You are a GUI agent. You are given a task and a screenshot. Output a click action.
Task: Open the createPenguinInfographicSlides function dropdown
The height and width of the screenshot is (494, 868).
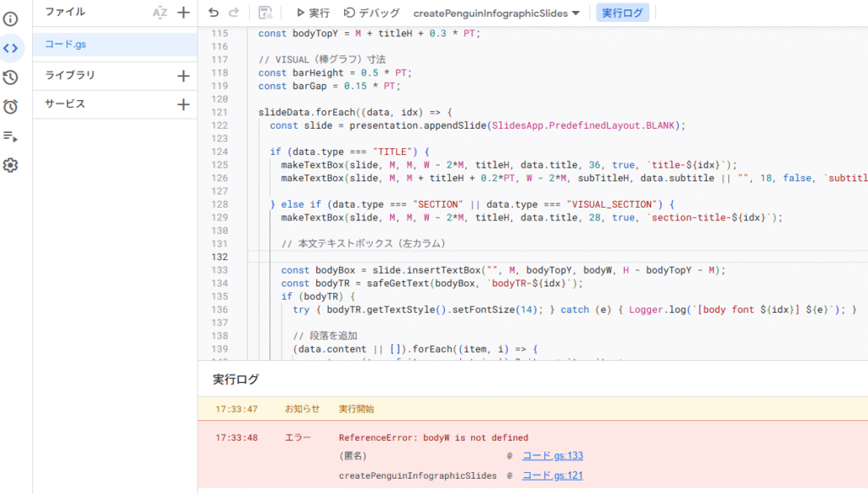click(497, 13)
